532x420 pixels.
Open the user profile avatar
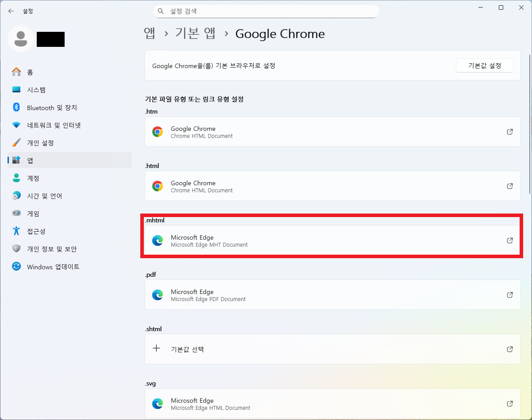pos(20,39)
